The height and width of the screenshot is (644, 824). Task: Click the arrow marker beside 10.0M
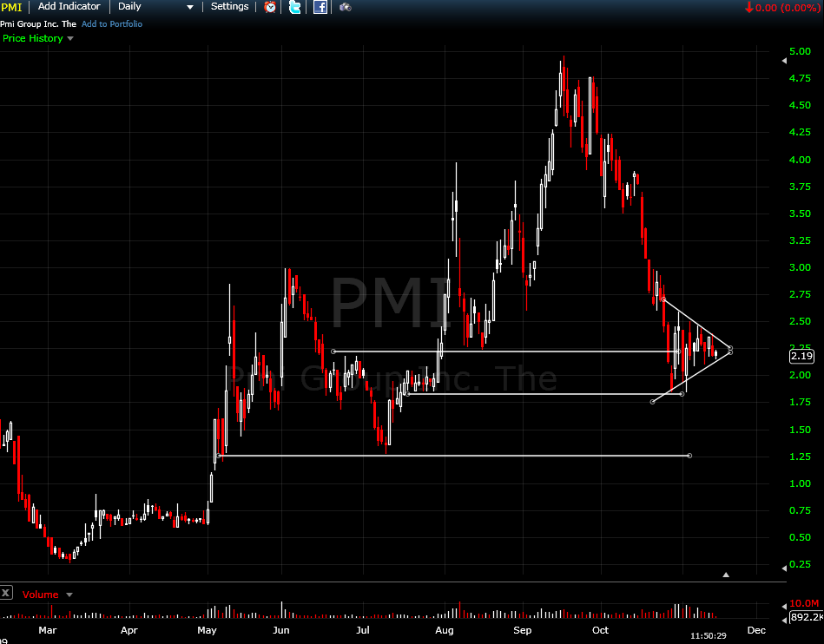[785, 606]
